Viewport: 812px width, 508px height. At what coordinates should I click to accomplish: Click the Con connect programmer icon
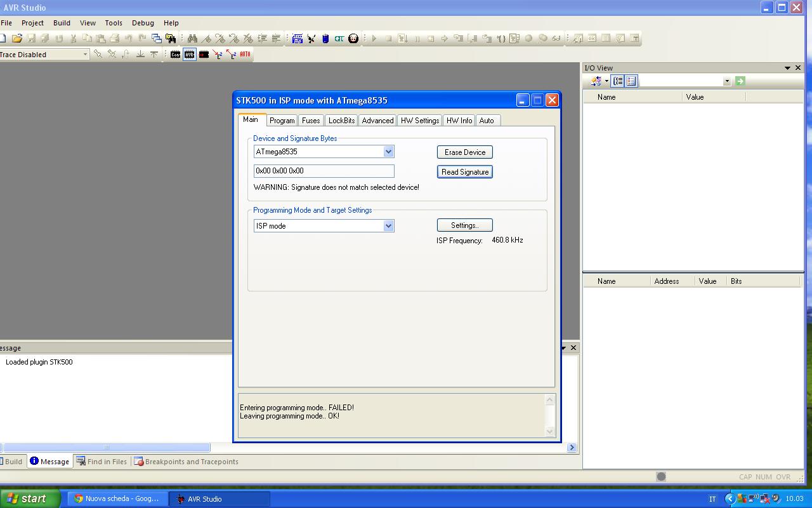(x=176, y=55)
